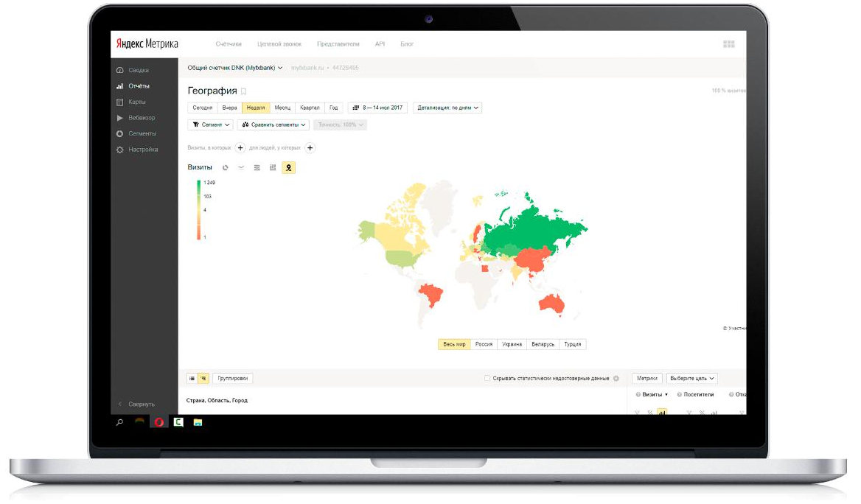The width and height of the screenshot is (861, 504).
Task: Add a visit condition with the plus button
Action: point(240,147)
